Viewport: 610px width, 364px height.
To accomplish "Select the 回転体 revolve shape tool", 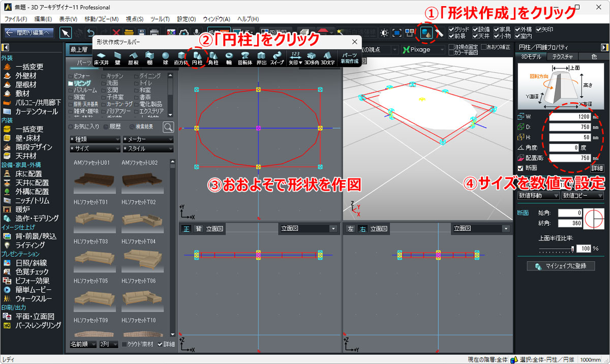I will (245, 57).
